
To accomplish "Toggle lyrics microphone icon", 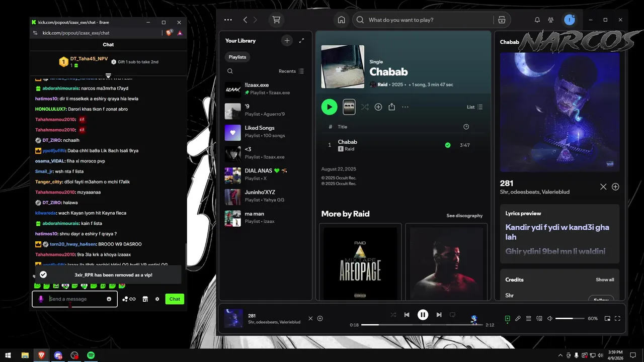I will click(518, 318).
